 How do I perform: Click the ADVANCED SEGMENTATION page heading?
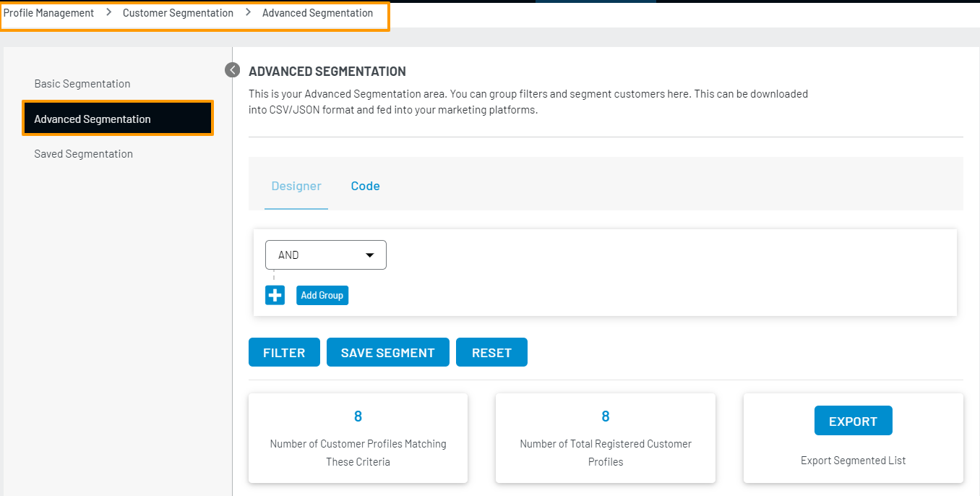327,72
